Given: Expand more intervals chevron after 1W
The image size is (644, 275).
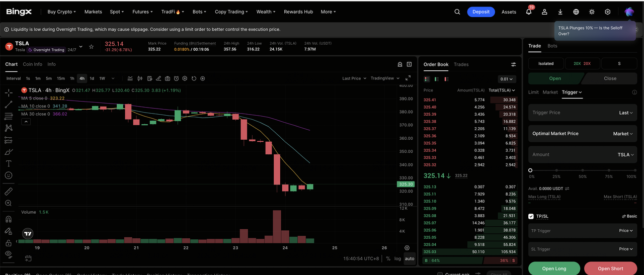Looking at the screenshot, I should (x=113, y=78).
